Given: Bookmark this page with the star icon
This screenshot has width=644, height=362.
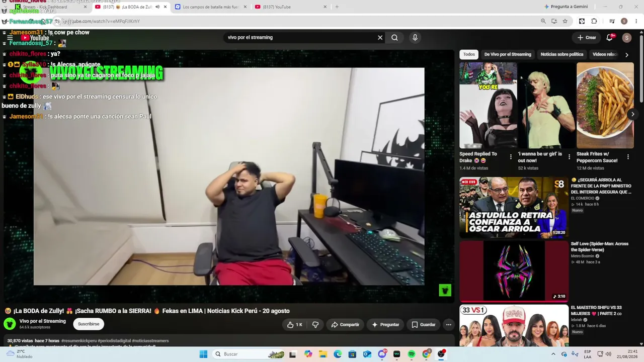Looking at the screenshot, I should [x=565, y=21].
